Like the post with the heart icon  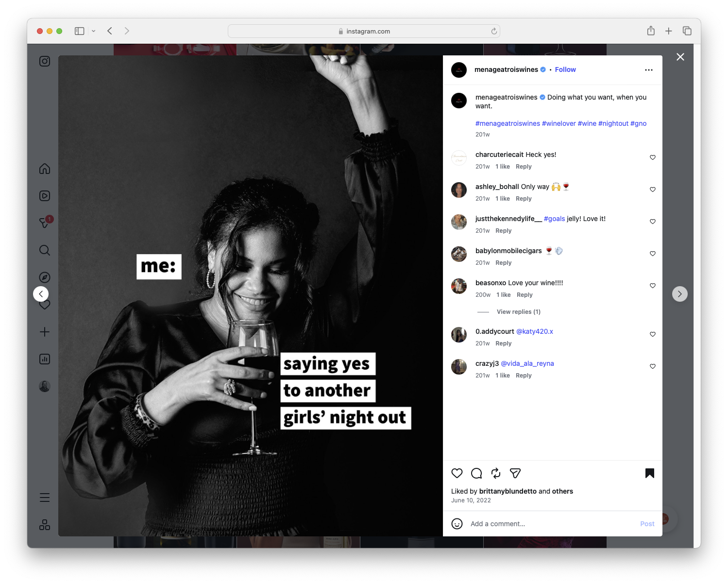coord(457,473)
